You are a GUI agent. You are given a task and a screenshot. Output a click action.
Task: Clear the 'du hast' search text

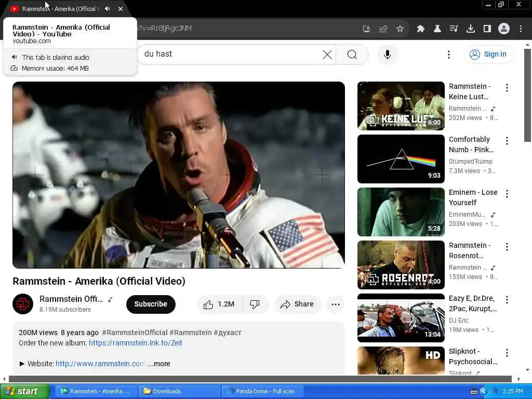point(327,54)
